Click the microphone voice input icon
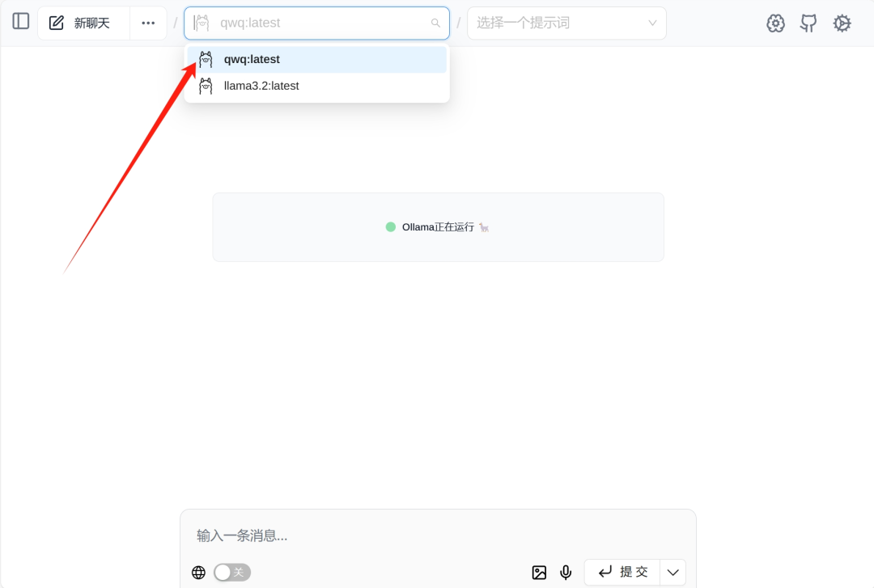Image resolution: width=874 pixels, height=588 pixels. coord(565,572)
